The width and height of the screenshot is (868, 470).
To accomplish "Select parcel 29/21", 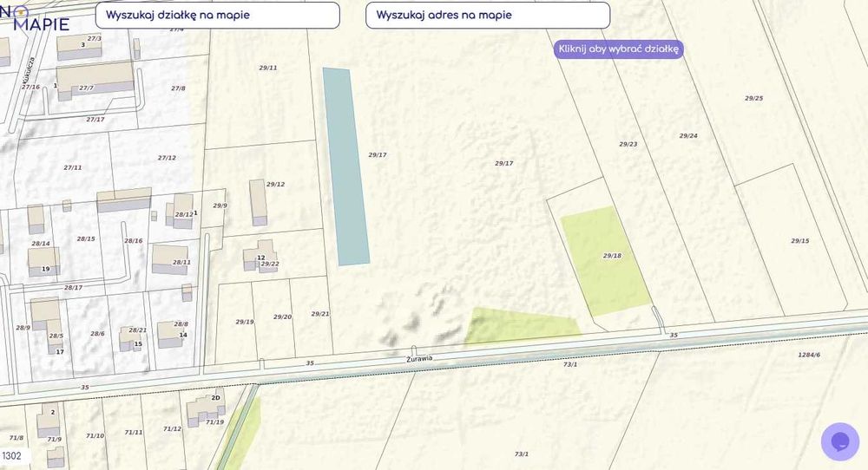I will point(320,314).
